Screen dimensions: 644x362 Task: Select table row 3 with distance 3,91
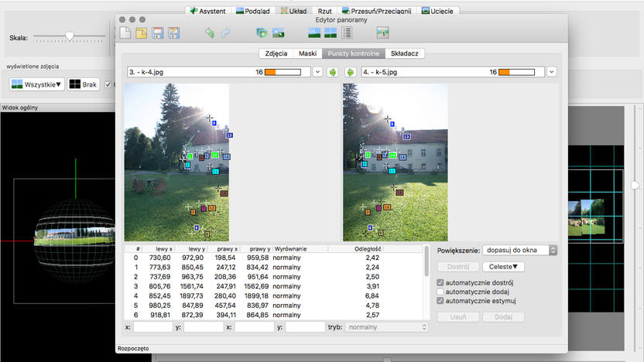coord(273,286)
